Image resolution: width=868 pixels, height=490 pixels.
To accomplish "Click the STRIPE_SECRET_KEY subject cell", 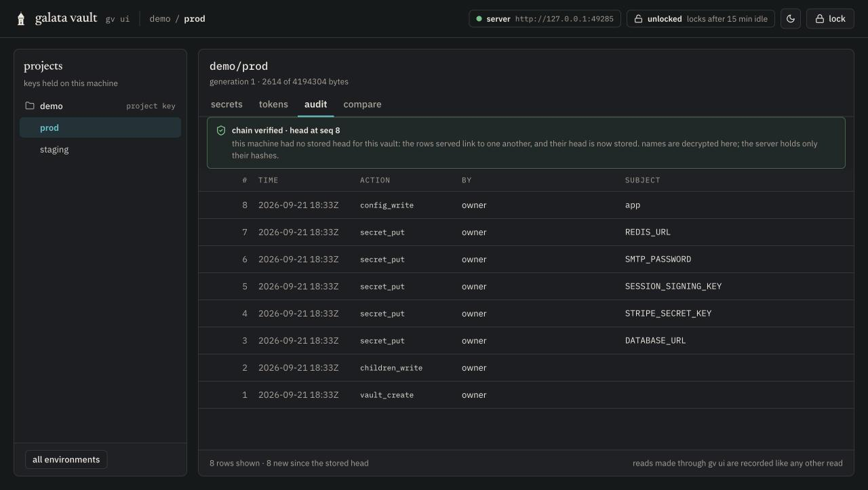I will pyautogui.click(x=669, y=314).
